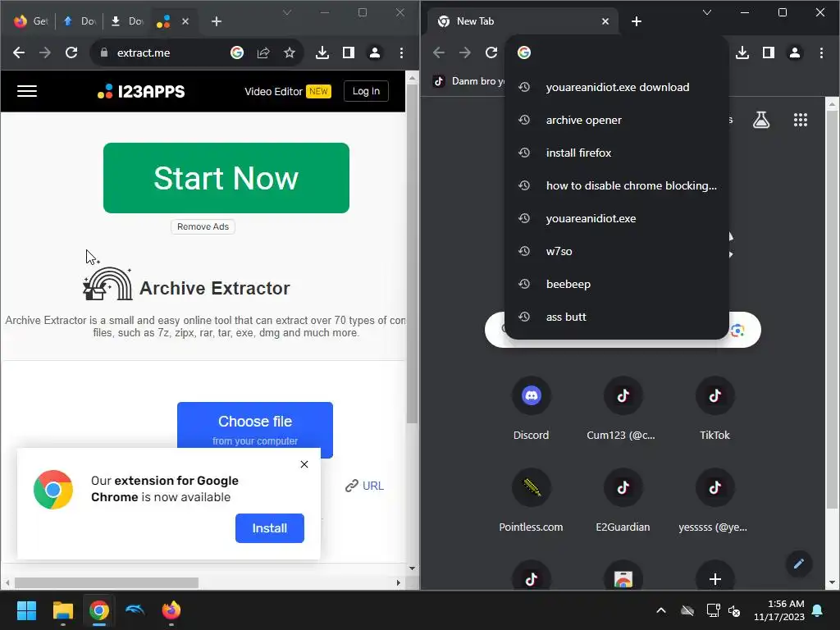This screenshot has height=630, width=840.
Task: Open the yesssss TikTok shortcut
Action: click(x=714, y=501)
